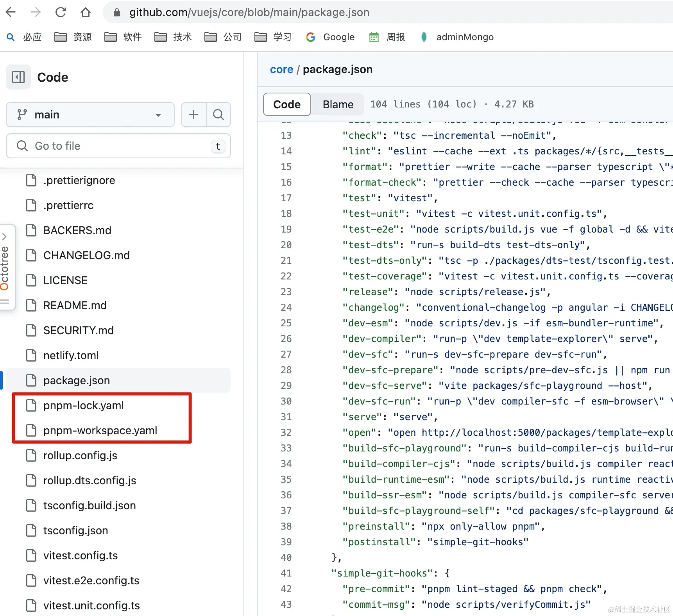Image resolution: width=673 pixels, height=616 pixels.
Task: Go to the browser home page icon
Action: pyautogui.click(x=86, y=12)
